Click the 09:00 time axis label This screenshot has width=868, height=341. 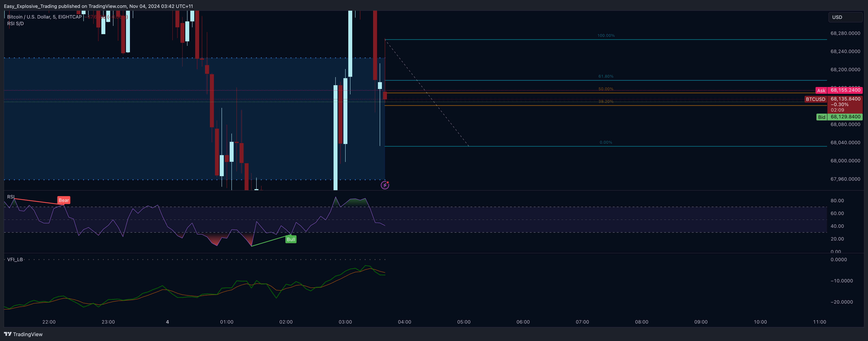(701, 322)
